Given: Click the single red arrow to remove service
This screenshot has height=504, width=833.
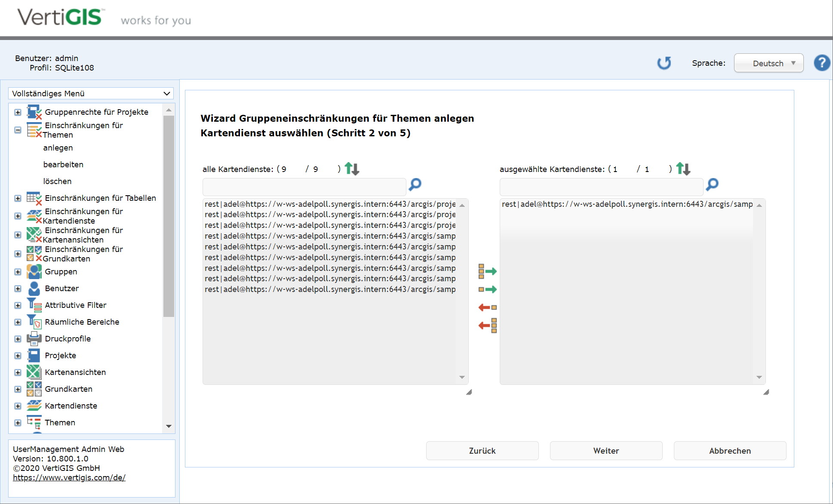Looking at the screenshot, I should (487, 307).
